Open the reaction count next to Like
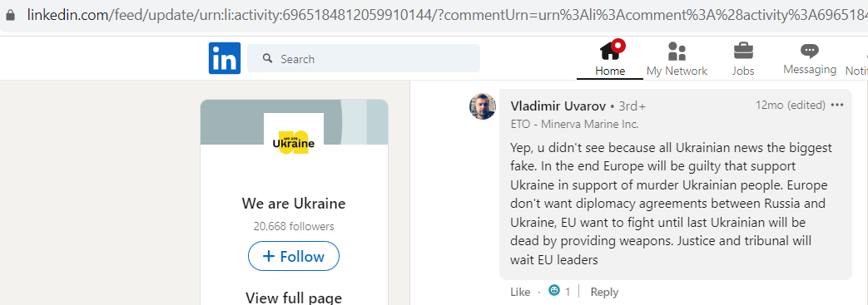Image resolution: width=868 pixels, height=305 pixels. point(568,291)
